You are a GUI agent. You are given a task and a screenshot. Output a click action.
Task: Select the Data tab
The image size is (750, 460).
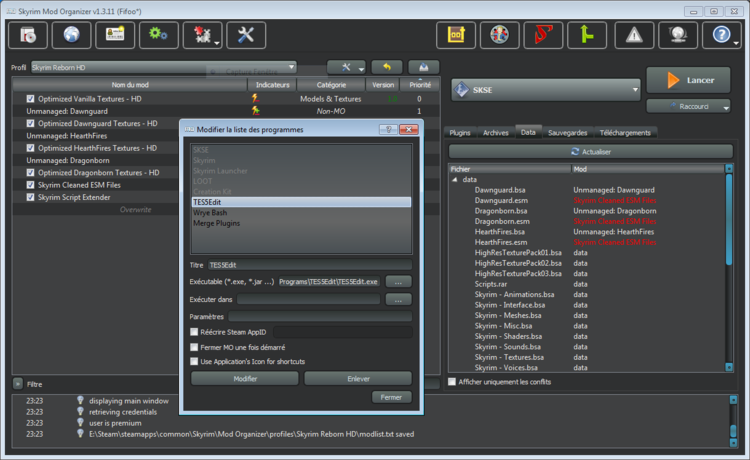click(528, 132)
